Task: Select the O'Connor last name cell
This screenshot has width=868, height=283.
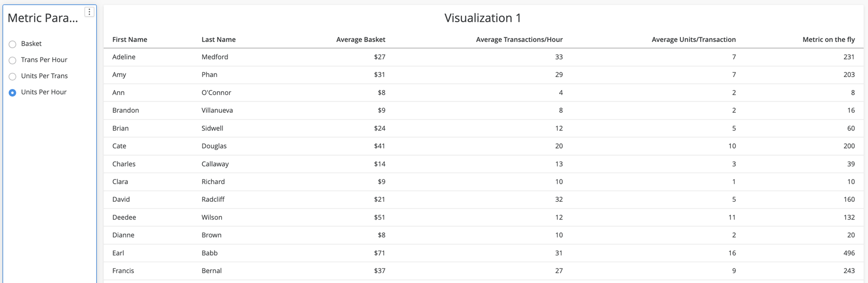Action: tap(216, 93)
